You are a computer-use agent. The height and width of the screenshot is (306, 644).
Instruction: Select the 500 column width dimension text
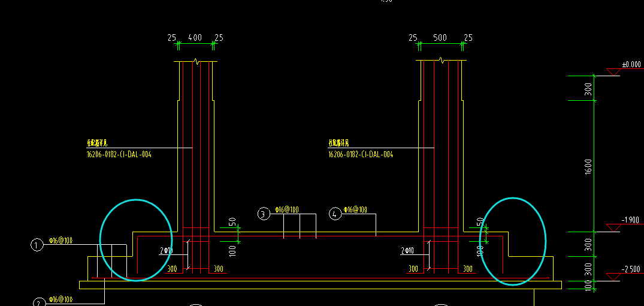point(440,38)
